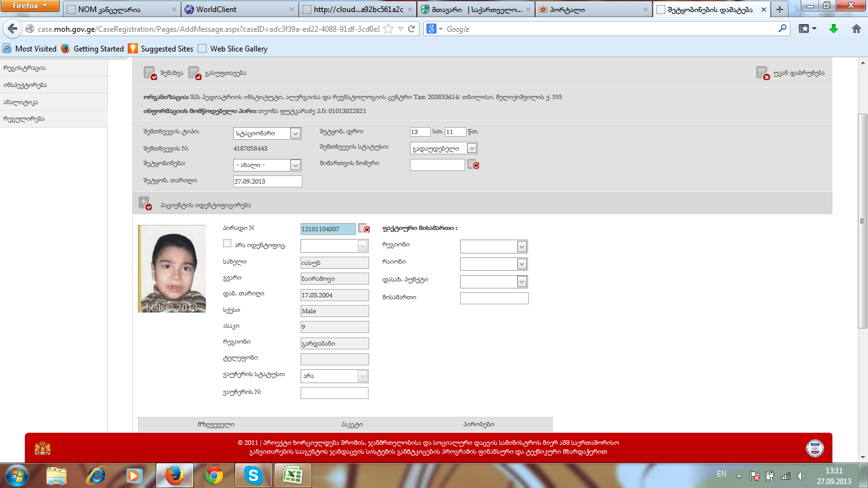Image resolution: width=868 pixels, height=488 pixels.
Task: Click the გასუფთავება (clear) icon
Action: [x=194, y=73]
